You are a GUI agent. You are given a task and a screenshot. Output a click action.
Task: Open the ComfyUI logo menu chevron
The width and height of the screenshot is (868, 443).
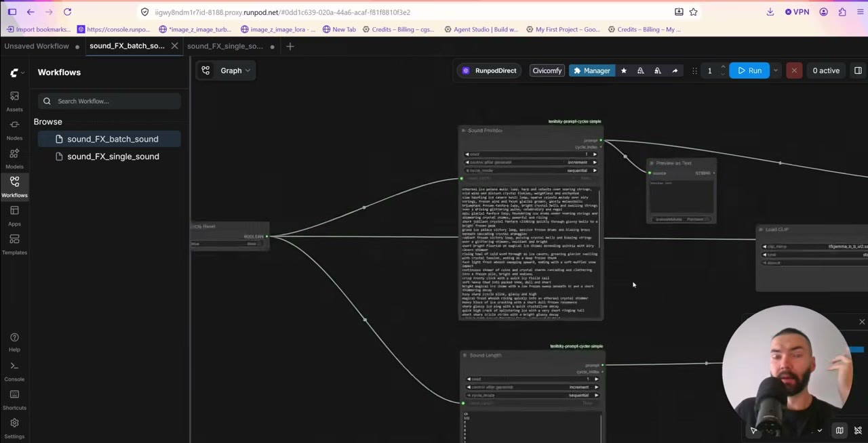tap(23, 72)
